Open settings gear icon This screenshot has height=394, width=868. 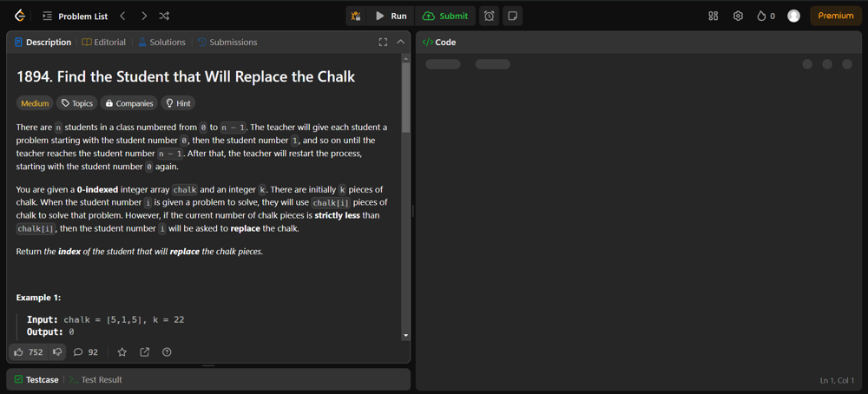coord(738,16)
